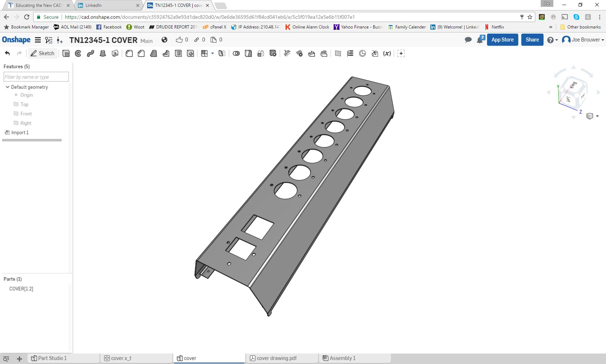Select the COVER[1.2] part in Parts list
606x364 pixels.
tap(21, 289)
